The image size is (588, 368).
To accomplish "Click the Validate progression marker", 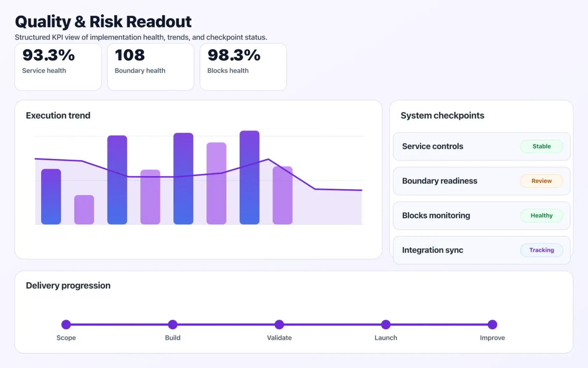I will pos(279,324).
